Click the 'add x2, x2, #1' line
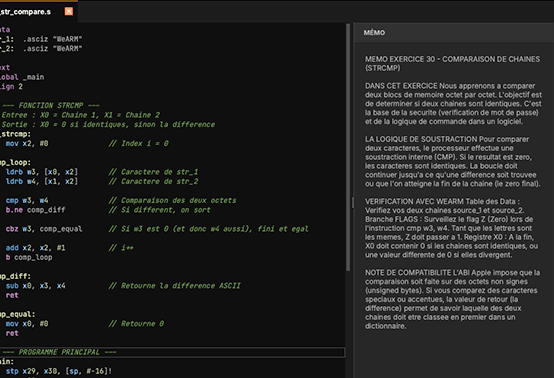Image resolution: width=554 pixels, height=378 pixels. [x=35, y=248]
